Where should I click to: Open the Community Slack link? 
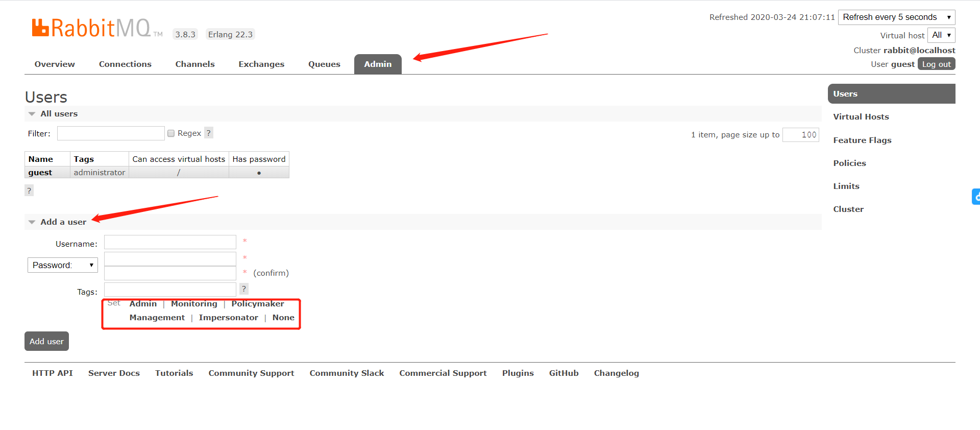tap(347, 373)
